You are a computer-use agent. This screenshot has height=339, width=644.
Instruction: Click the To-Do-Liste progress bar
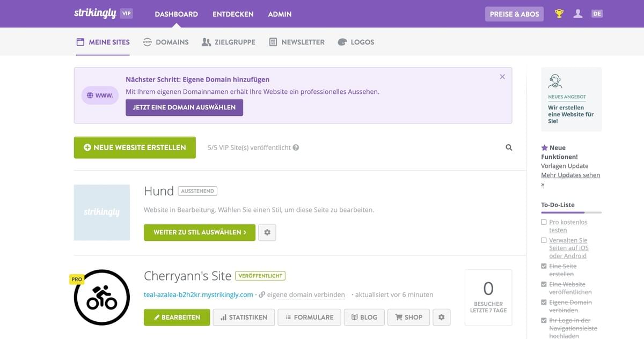coord(571,212)
